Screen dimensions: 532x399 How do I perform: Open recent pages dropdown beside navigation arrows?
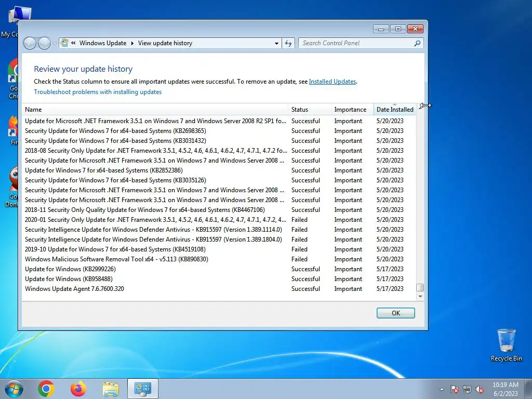55,44
